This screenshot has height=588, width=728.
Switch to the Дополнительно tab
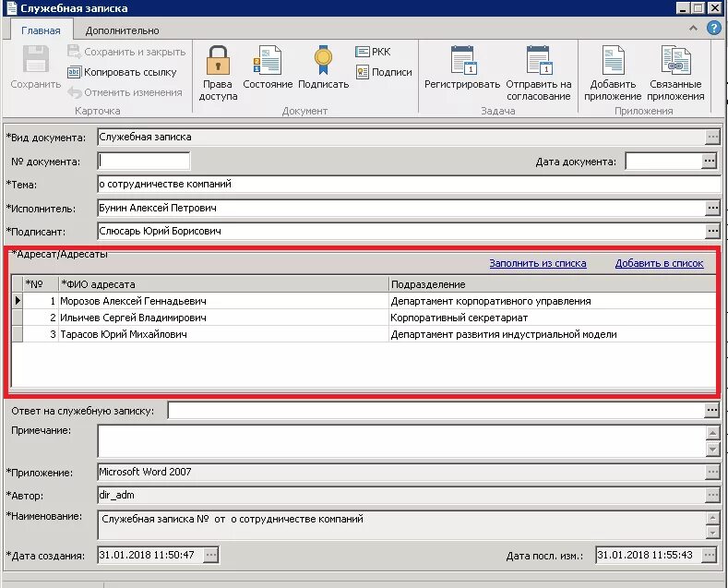coord(122,30)
